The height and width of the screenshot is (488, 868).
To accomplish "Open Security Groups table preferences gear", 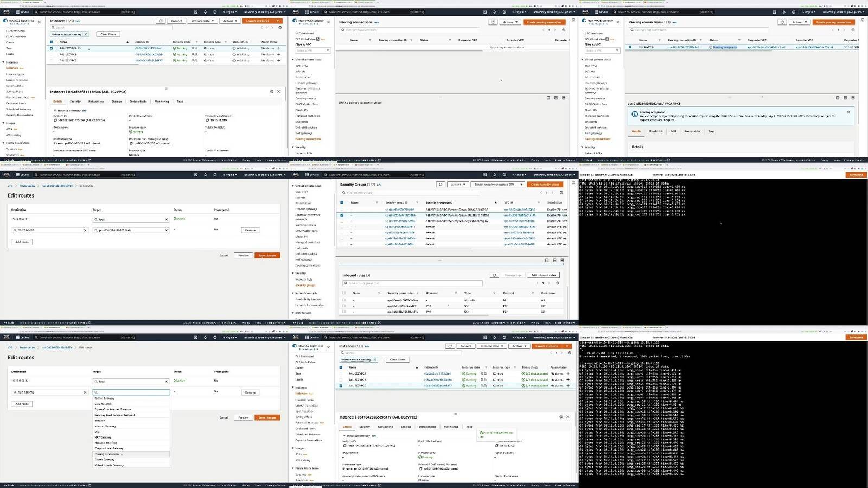I will pyautogui.click(x=561, y=192).
